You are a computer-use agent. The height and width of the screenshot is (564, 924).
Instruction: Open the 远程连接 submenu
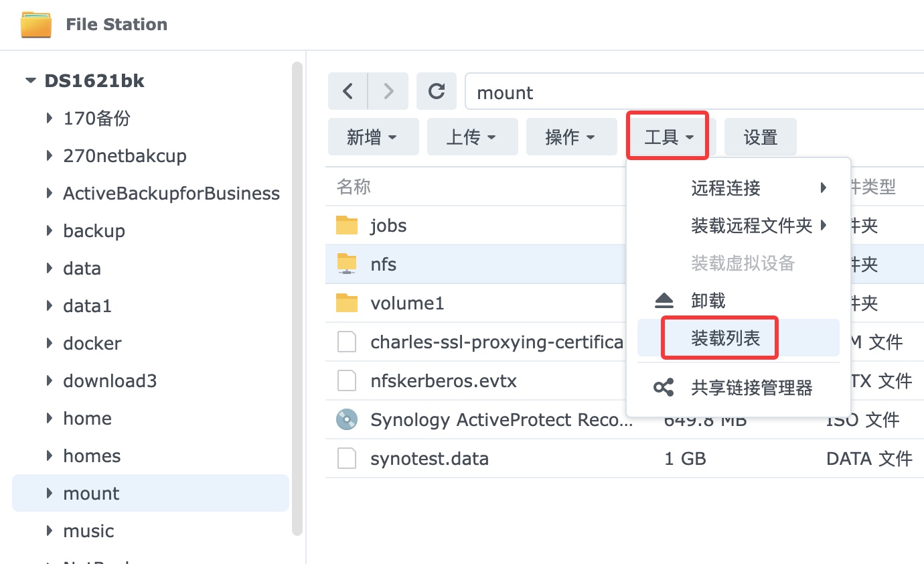(726, 188)
